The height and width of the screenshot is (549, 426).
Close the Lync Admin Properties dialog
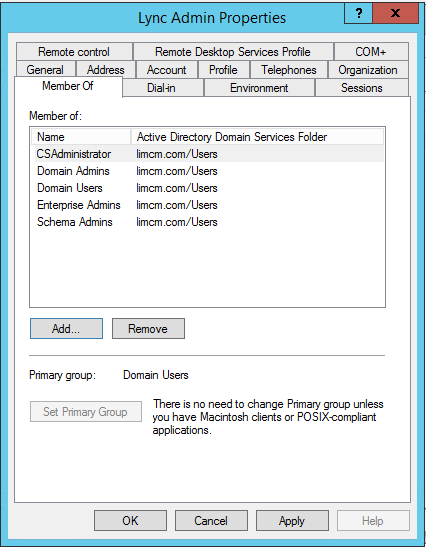[396, 13]
